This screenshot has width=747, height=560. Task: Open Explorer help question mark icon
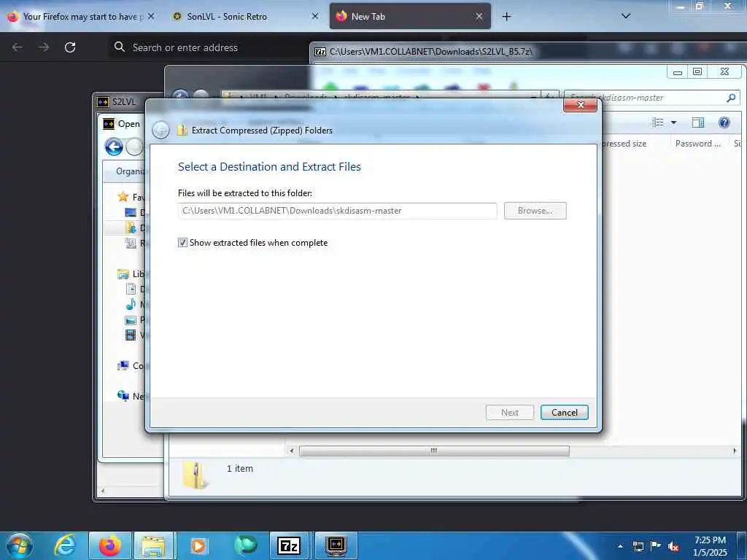click(x=724, y=122)
